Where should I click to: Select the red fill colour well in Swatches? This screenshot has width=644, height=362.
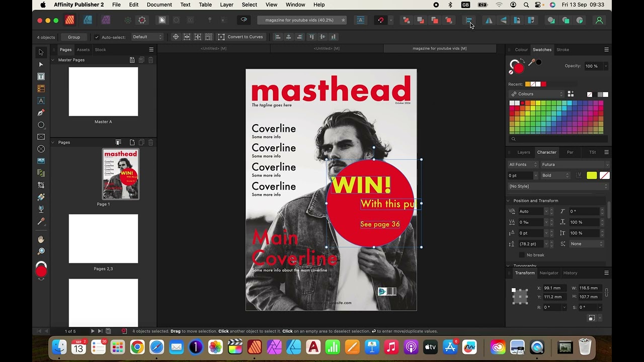[518, 68]
